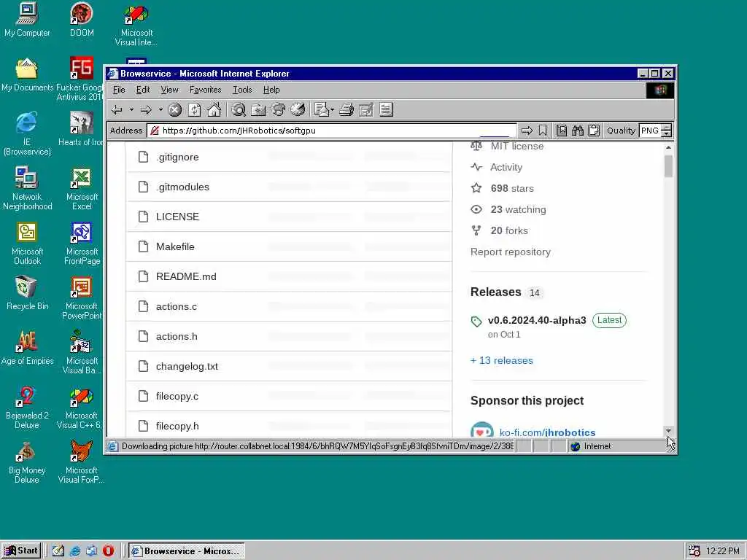This screenshot has height=560, width=747.
Task: Select the Recycle Bin desktop icon
Action: pyautogui.click(x=27, y=293)
